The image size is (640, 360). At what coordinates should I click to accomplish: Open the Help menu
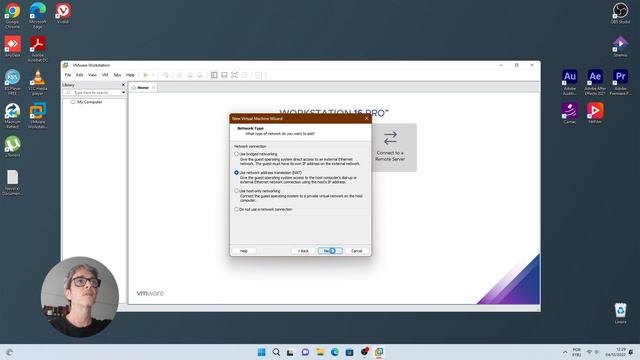click(130, 75)
